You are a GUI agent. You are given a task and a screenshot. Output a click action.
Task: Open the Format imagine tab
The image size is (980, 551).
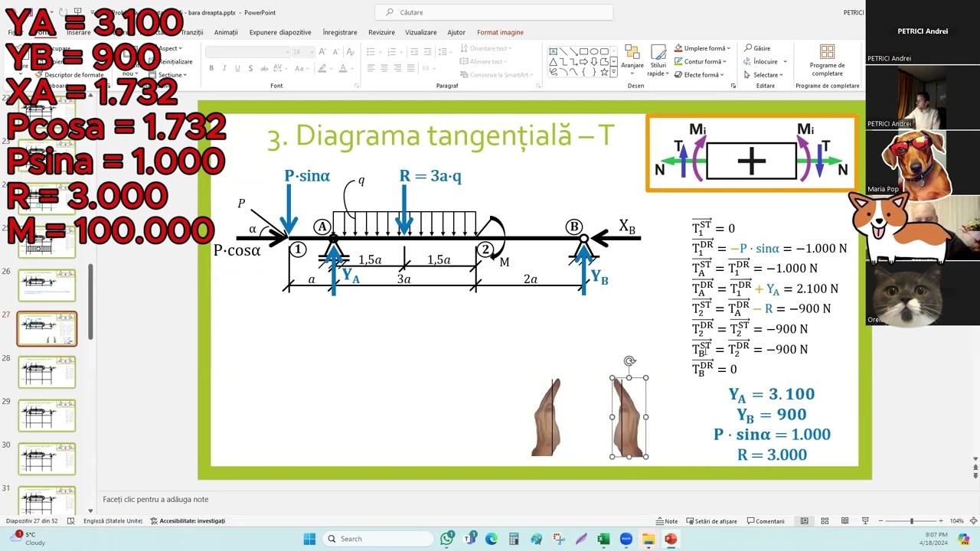coord(500,32)
